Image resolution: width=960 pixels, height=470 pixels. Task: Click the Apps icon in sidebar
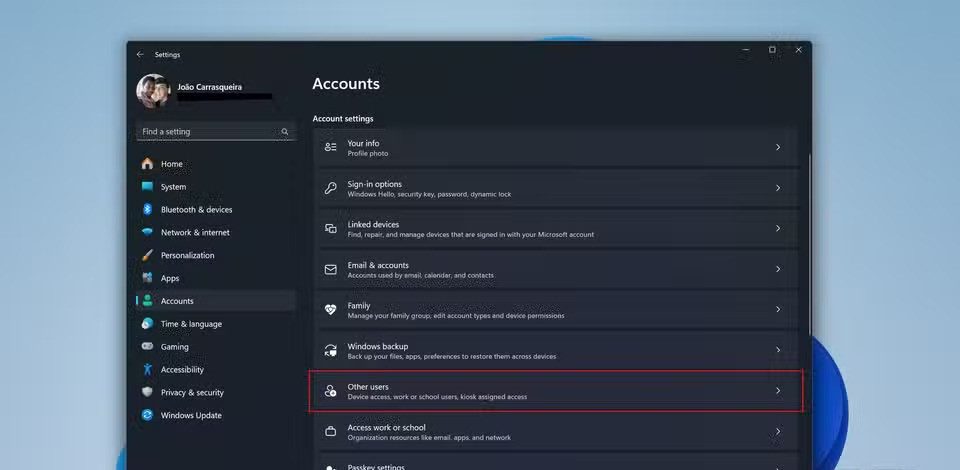(x=147, y=278)
